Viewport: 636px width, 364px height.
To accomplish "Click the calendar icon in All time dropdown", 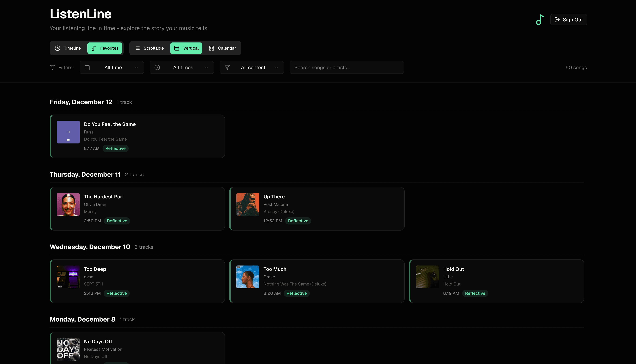I will [87, 67].
